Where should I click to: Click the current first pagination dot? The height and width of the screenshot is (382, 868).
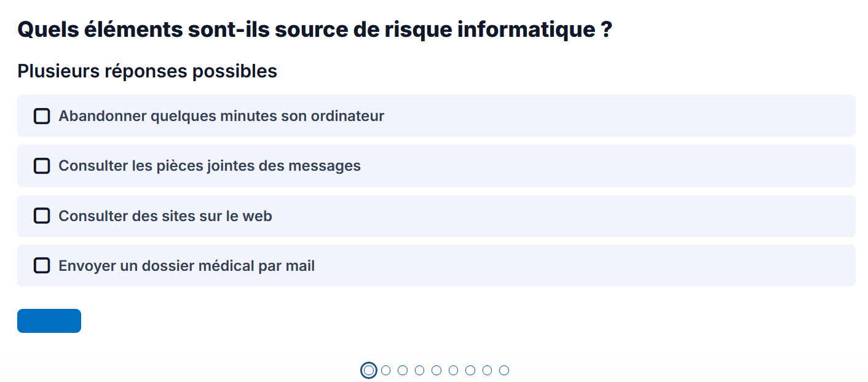coord(368,370)
